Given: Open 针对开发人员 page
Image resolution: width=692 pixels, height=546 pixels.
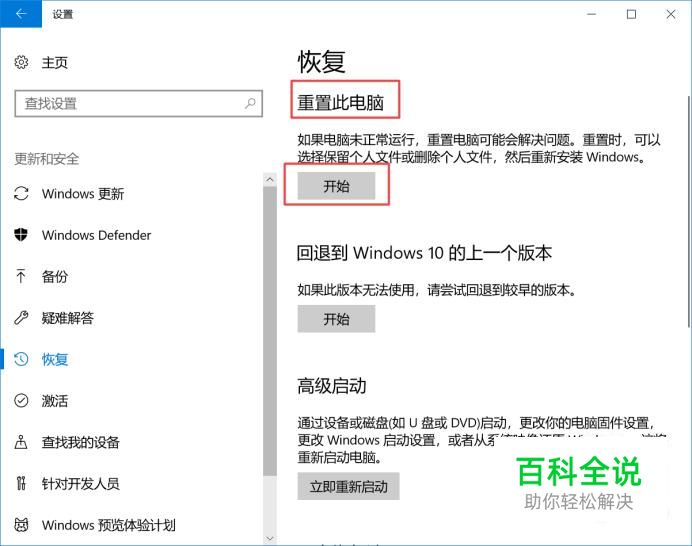Looking at the screenshot, I should click(80, 484).
